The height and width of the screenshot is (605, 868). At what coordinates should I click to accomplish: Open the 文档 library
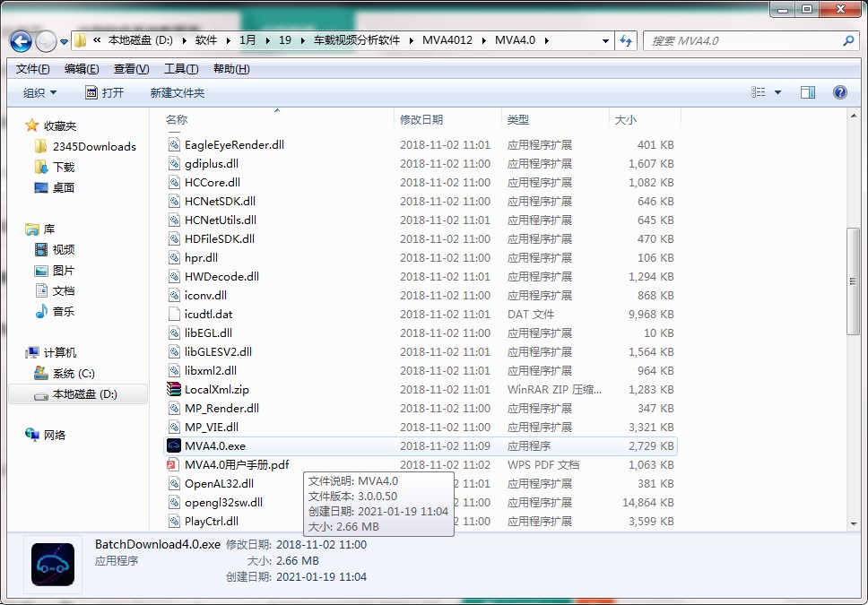63,290
